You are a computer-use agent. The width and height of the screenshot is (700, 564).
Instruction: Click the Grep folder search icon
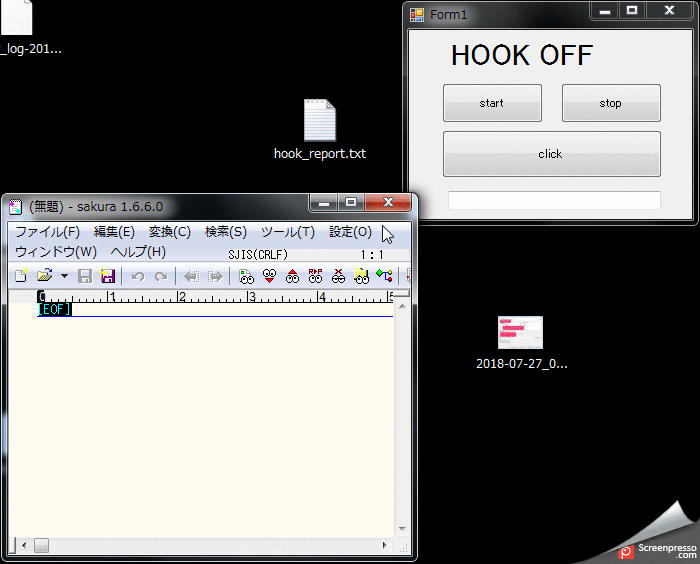tap(361, 276)
